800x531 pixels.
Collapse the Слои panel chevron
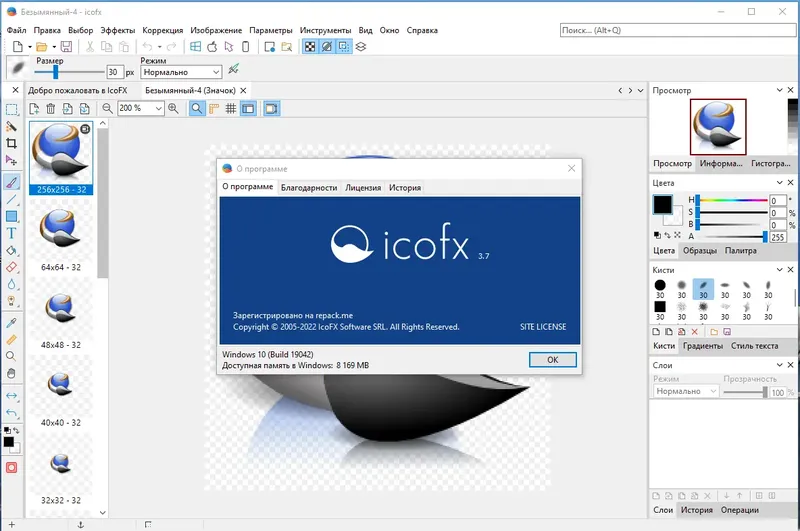point(780,365)
